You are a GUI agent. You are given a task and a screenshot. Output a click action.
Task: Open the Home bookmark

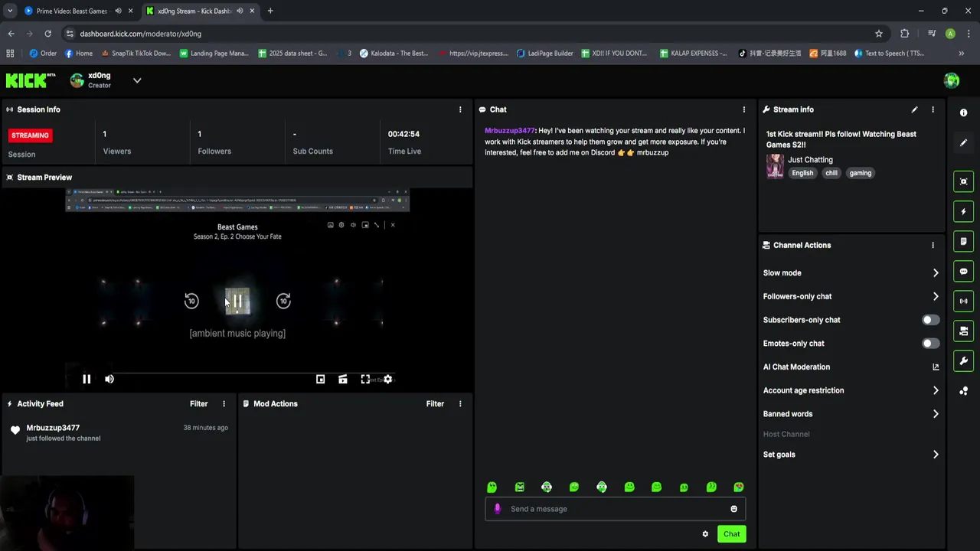tap(79, 54)
